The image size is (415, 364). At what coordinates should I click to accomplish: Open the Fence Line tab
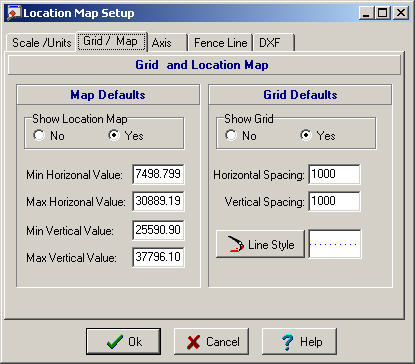(x=220, y=43)
